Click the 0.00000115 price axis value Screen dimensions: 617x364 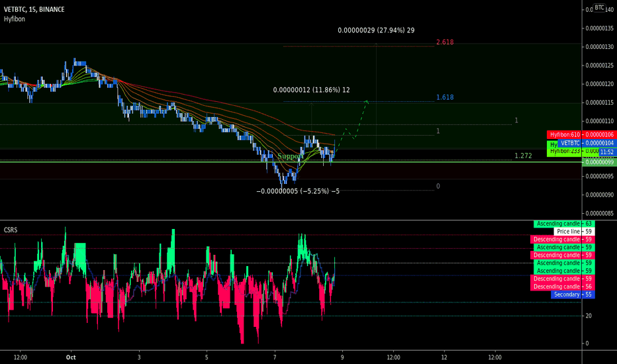599,103
